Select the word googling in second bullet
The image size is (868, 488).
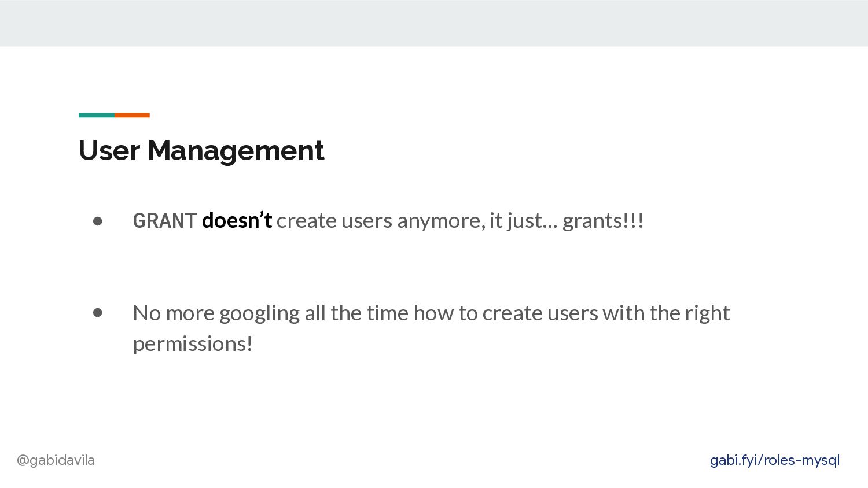tap(259, 313)
